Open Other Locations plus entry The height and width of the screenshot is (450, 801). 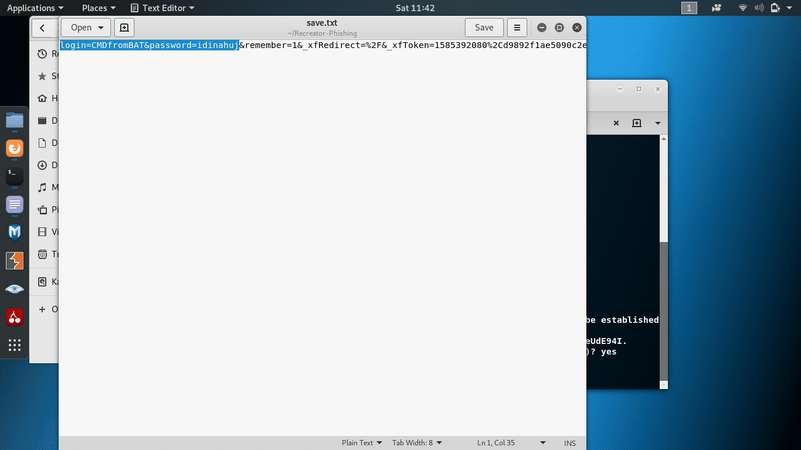point(47,309)
